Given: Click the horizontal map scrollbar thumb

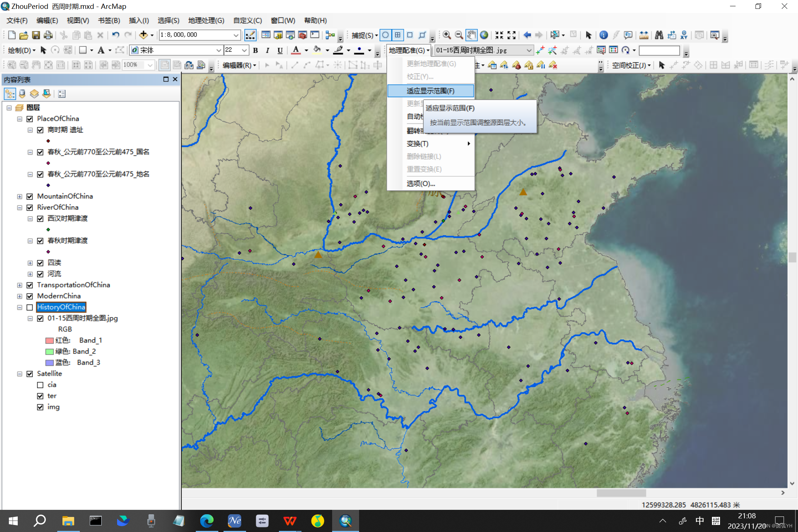Looking at the screenshot, I should click(x=621, y=493).
